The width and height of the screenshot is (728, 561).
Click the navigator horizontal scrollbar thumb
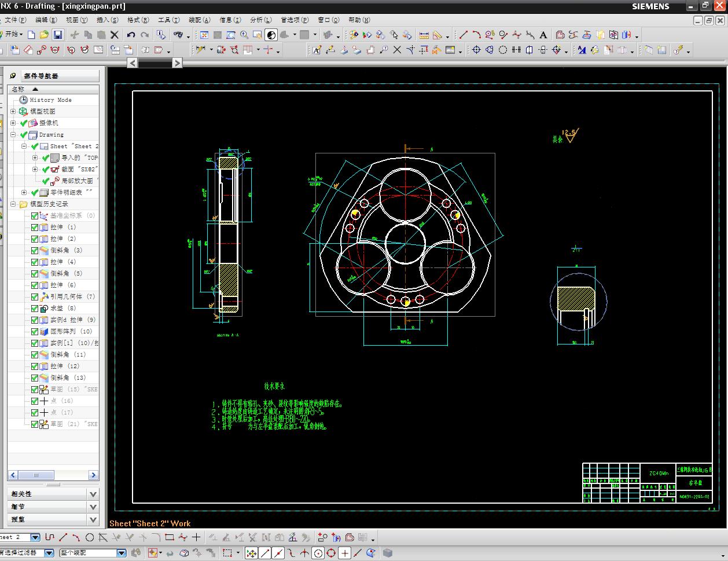pos(36,475)
